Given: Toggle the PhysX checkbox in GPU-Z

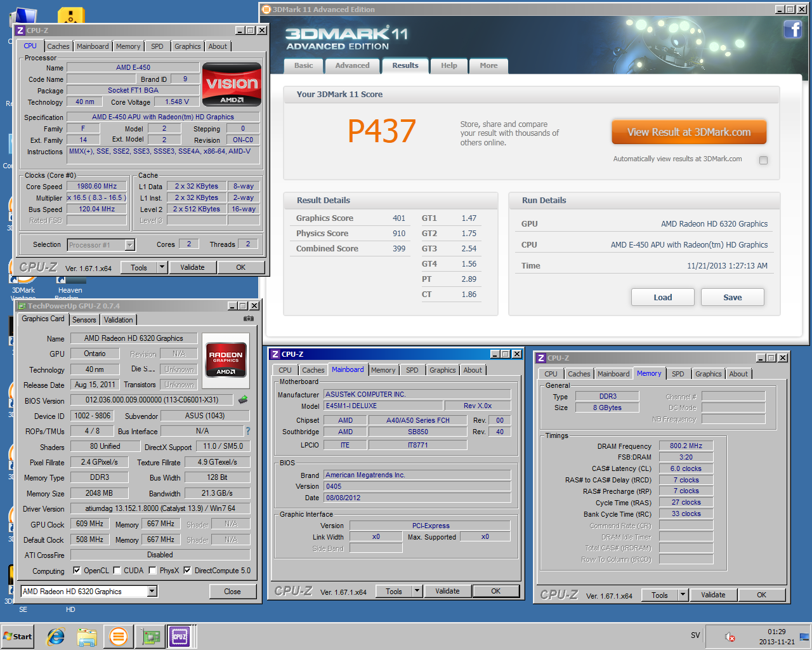Looking at the screenshot, I should 153,570.
